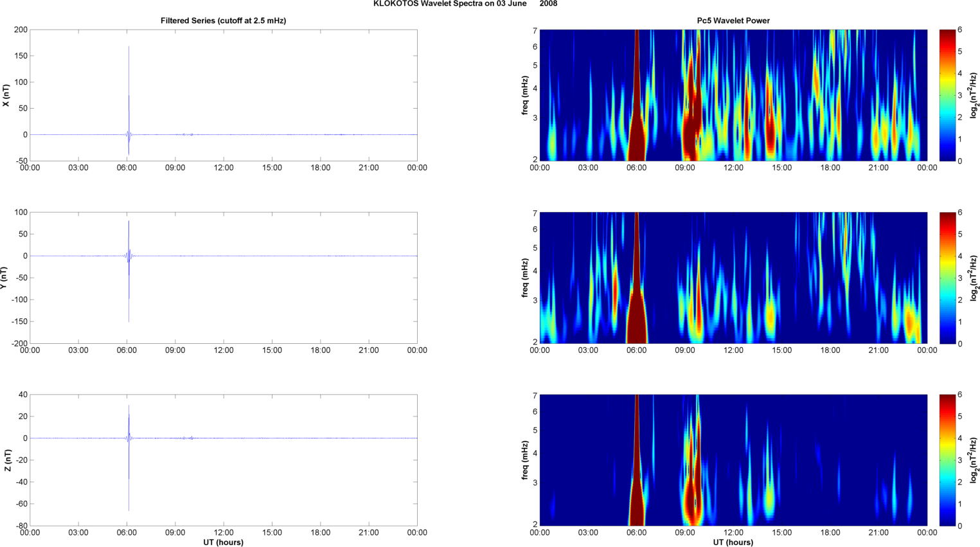Click the middle colorbar's log2(nT²/Hz) label
This screenshot has width=980, height=547.
click(x=974, y=278)
